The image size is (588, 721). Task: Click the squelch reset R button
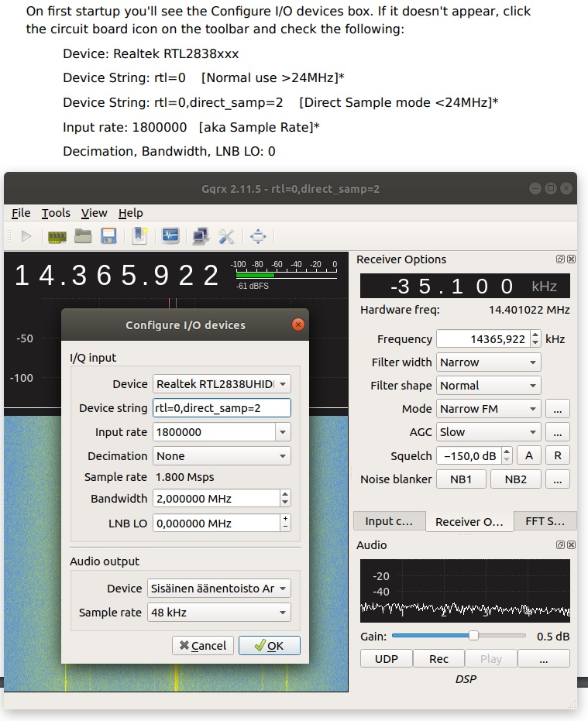tap(558, 455)
